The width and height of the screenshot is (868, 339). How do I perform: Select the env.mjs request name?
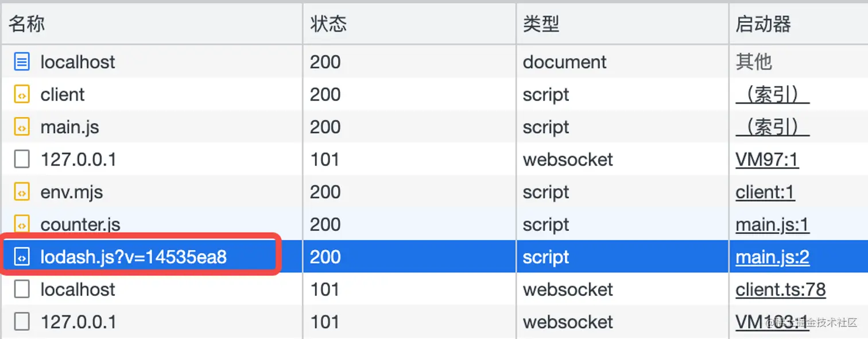point(72,192)
